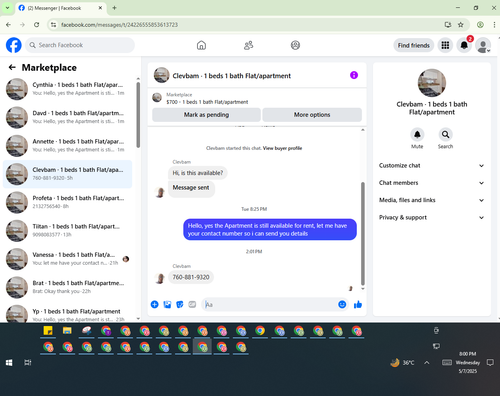This screenshot has height=396, width=500.
Task: Expand Media, files and links section
Action: [x=431, y=200]
